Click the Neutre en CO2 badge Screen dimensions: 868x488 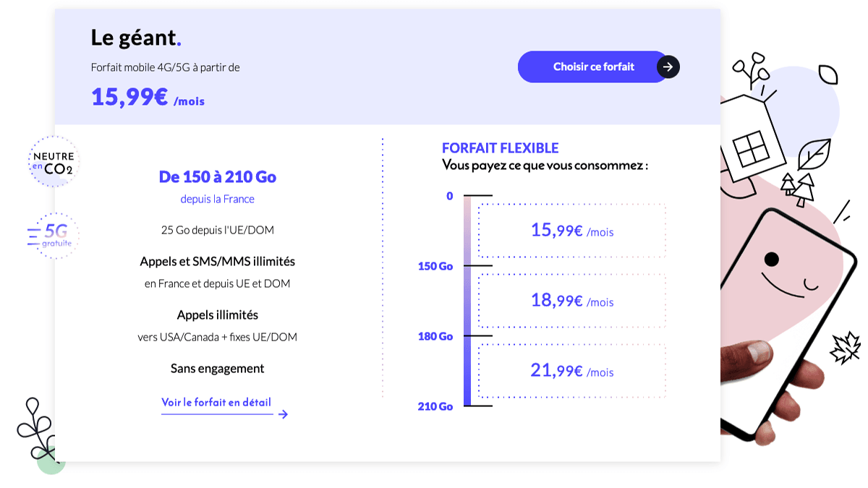pyautogui.click(x=52, y=163)
